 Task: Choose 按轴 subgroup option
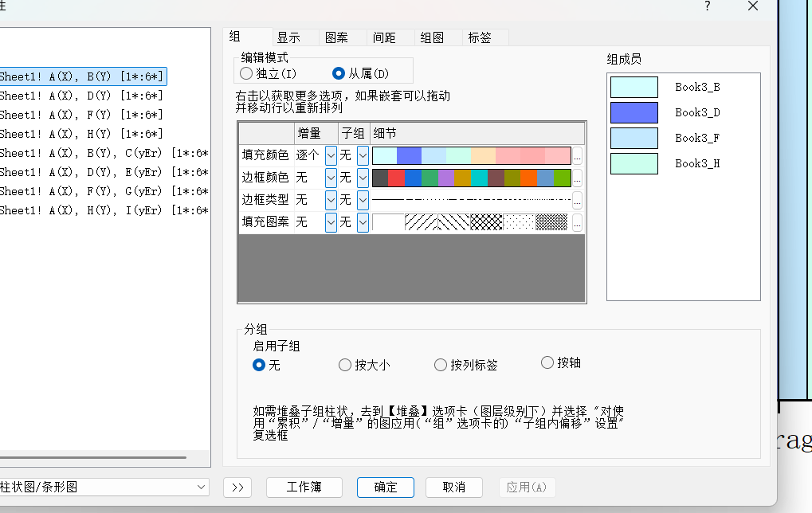[x=547, y=362]
